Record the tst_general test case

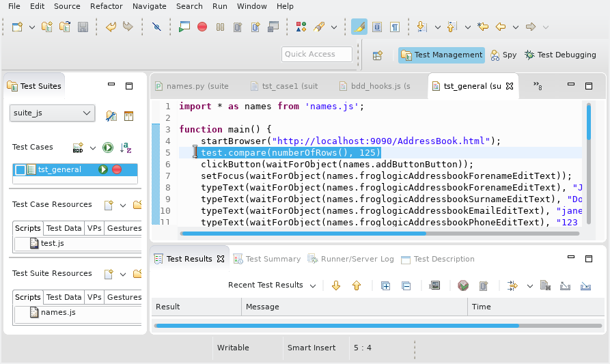pos(117,169)
